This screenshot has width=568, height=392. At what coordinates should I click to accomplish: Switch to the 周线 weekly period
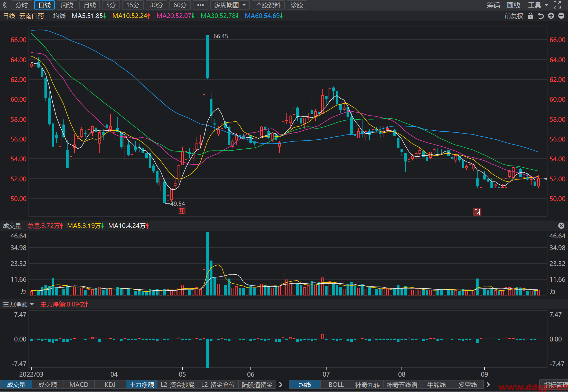click(x=67, y=5)
